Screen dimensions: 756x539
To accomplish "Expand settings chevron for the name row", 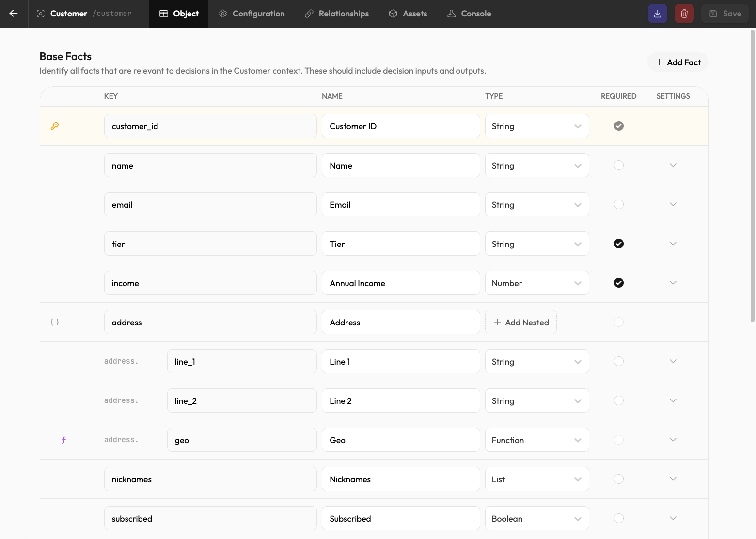I will click(x=673, y=165).
